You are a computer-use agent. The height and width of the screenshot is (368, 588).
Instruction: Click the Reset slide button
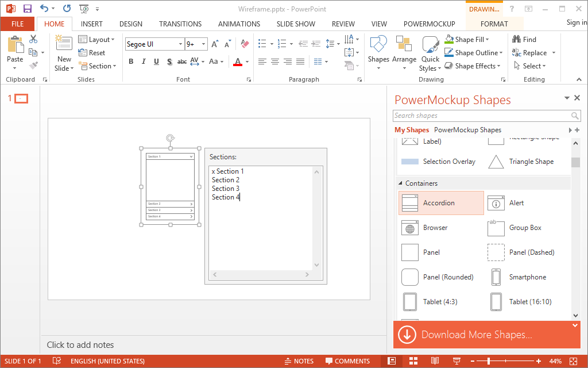pyautogui.click(x=92, y=52)
